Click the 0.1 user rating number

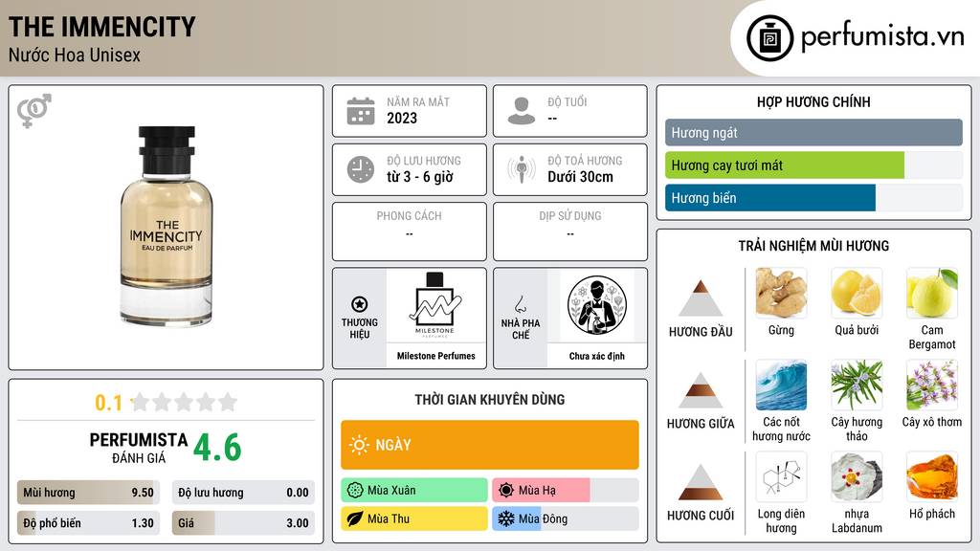[108, 403]
